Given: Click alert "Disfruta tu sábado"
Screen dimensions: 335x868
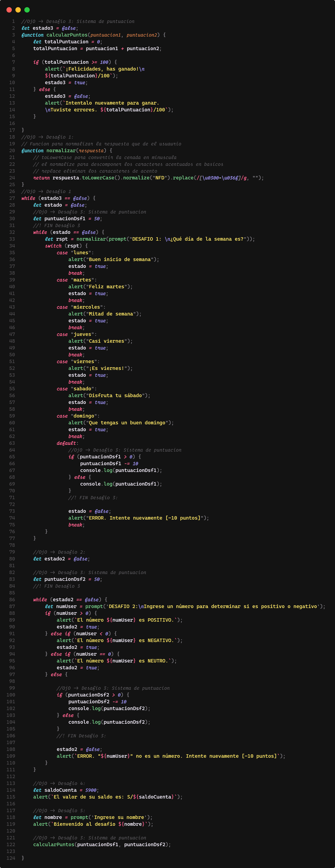Looking at the screenshot, I should tap(109, 396).
